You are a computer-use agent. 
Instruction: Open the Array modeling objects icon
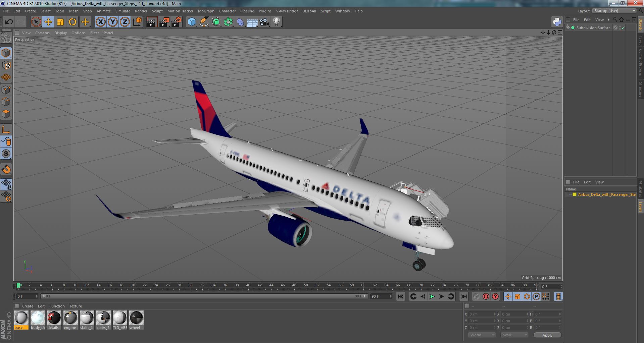(228, 22)
